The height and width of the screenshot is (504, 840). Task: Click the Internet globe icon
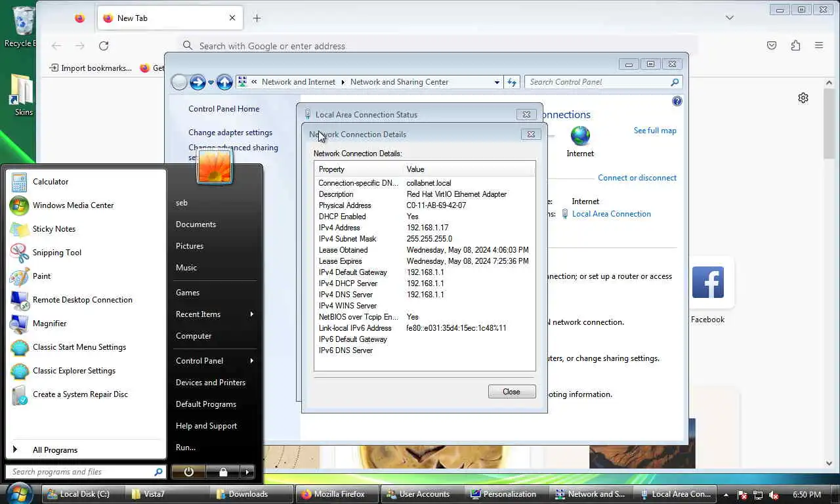[580, 136]
